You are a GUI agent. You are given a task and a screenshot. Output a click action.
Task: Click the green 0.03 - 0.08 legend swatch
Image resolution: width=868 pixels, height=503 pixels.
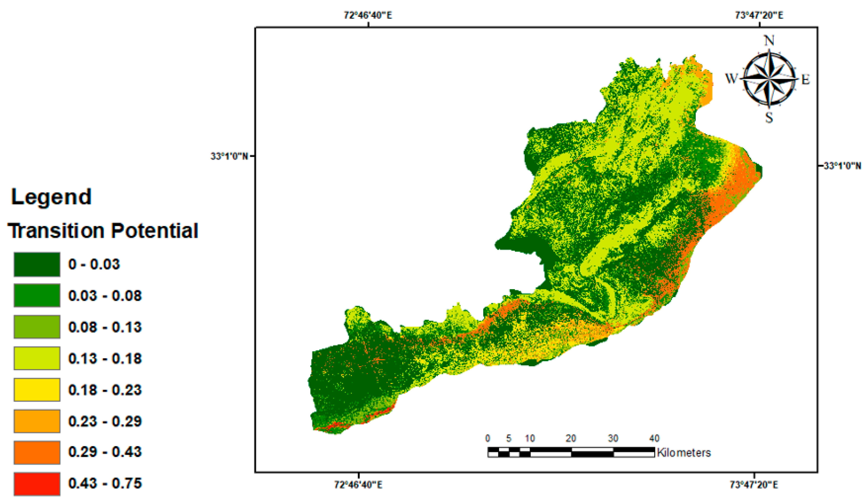click(x=37, y=295)
